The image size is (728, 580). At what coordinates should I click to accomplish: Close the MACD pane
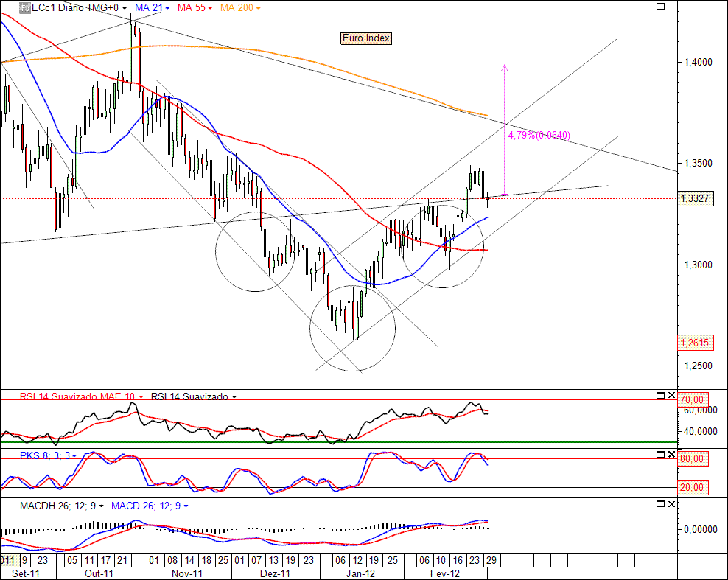(671, 504)
